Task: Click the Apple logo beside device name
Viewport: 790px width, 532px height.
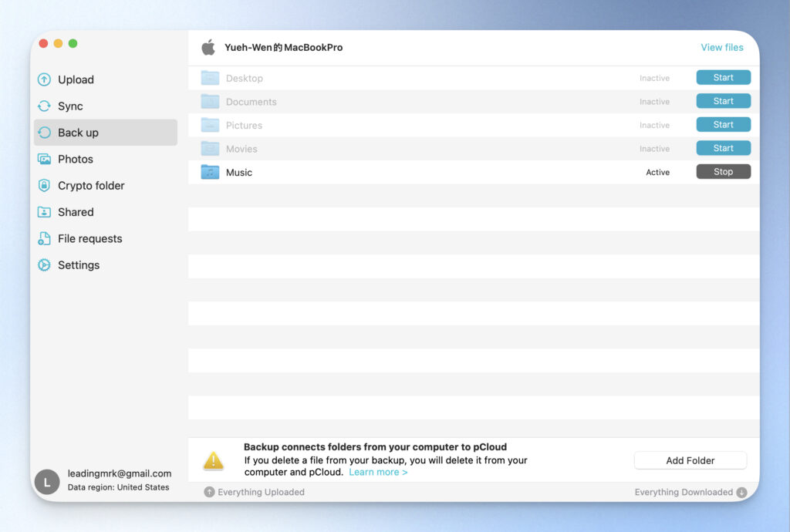Action: [208, 47]
